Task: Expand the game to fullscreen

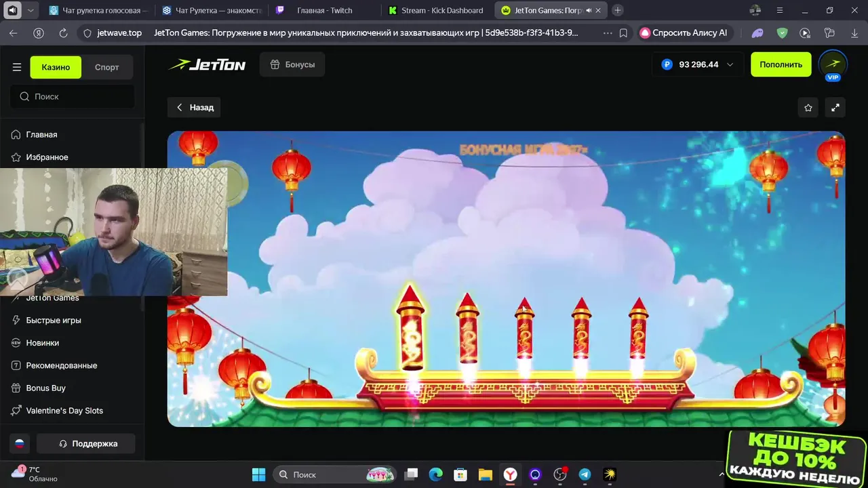Action: (x=835, y=107)
